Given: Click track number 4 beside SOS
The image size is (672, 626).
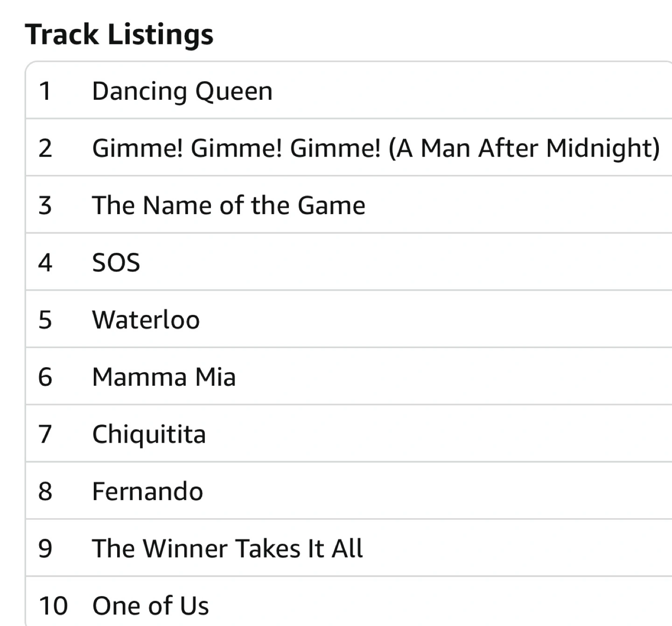Looking at the screenshot, I should point(45,263).
